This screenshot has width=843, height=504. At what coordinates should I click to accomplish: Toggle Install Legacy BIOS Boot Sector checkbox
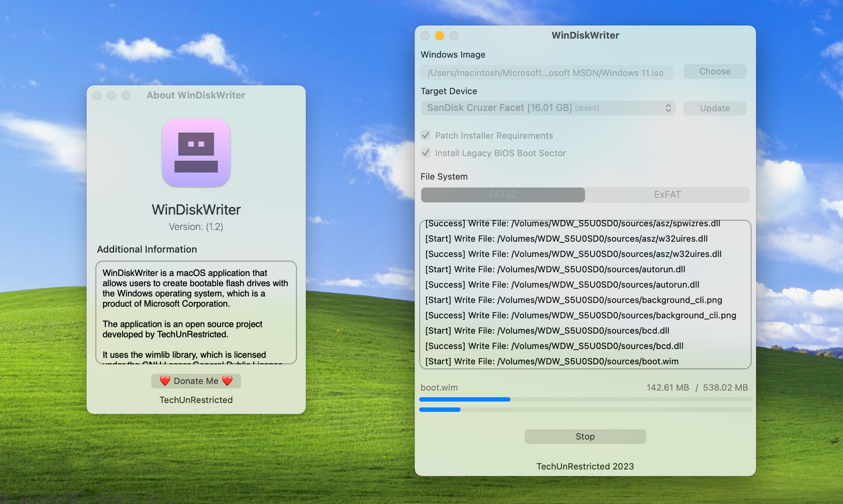click(x=425, y=153)
